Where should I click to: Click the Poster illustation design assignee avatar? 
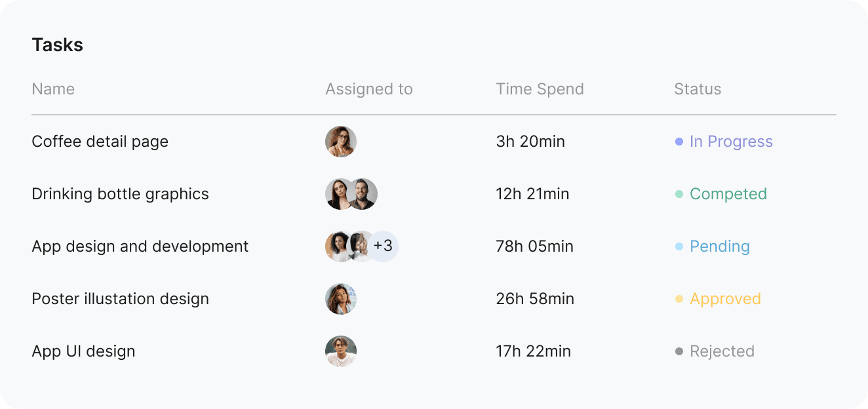[341, 299]
